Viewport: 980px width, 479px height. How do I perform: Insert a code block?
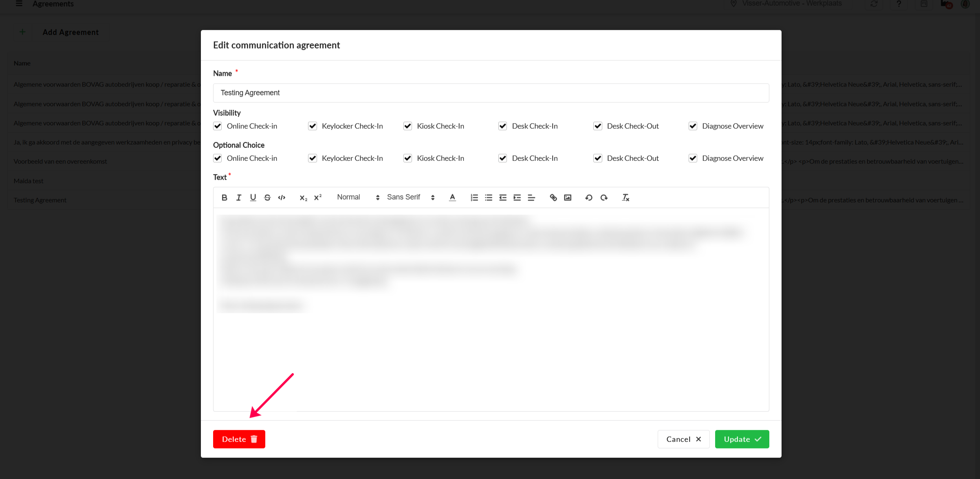pyautogui.click(x=282, y=198)
